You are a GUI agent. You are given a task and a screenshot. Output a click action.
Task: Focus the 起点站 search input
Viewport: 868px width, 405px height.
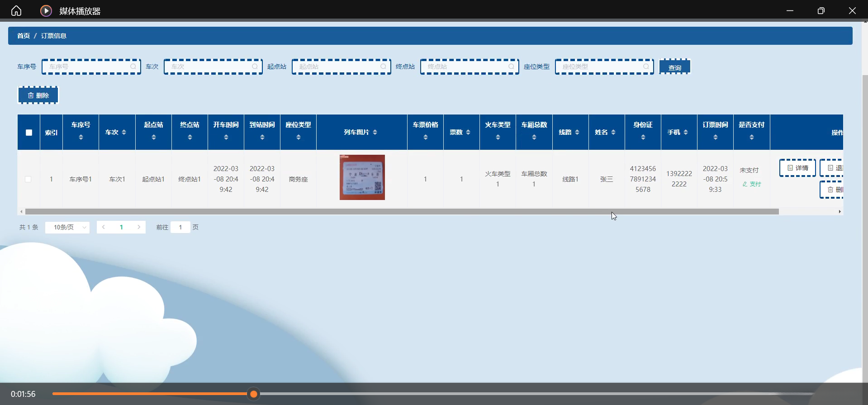point(342,67)
